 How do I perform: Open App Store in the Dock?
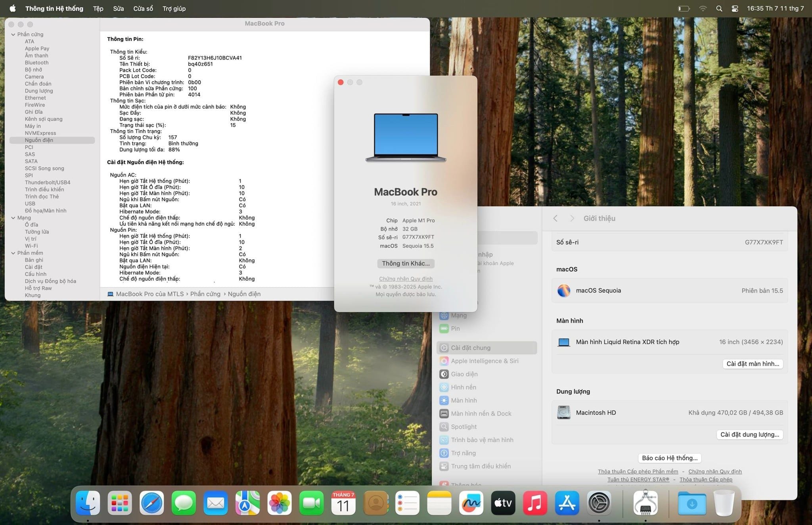tap(567, 503)
